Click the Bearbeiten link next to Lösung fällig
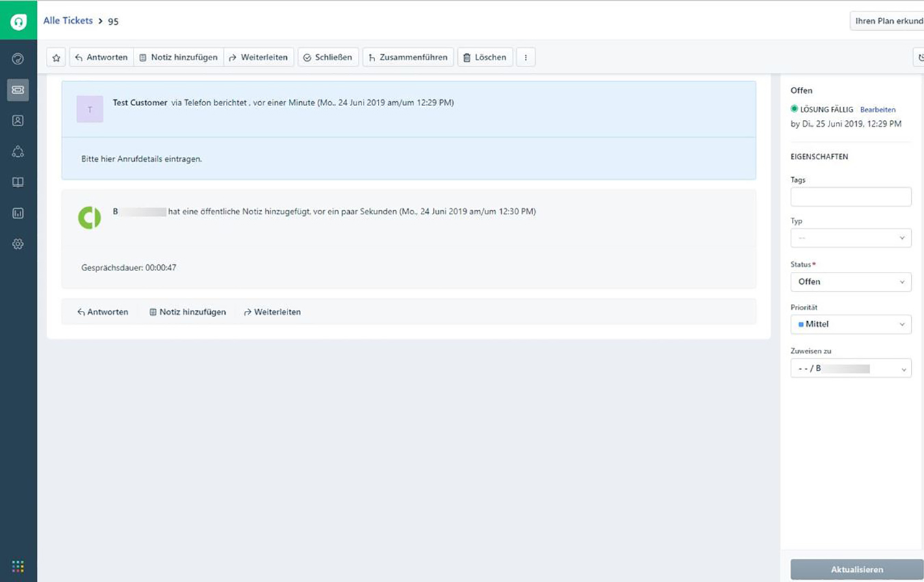 (877, 110)
